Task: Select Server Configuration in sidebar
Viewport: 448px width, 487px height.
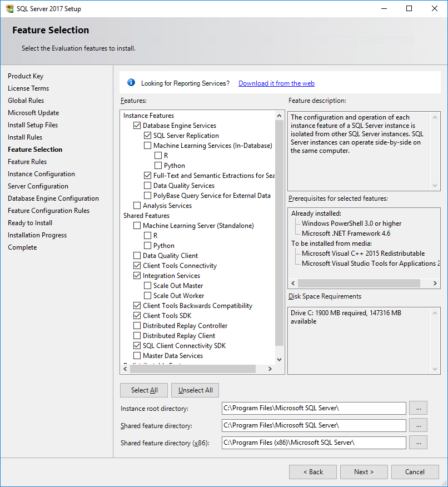Action: [38, 186]
